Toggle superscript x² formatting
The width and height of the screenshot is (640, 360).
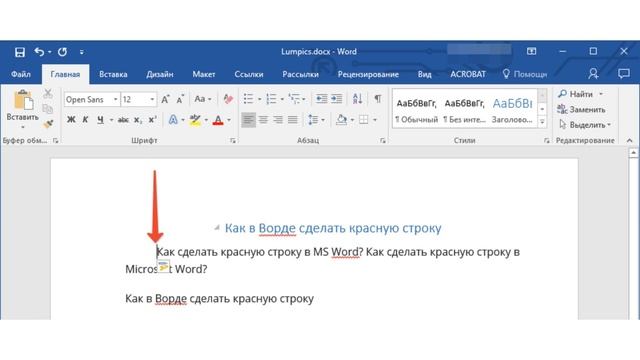pyautogui.click(x=152, y=120)
